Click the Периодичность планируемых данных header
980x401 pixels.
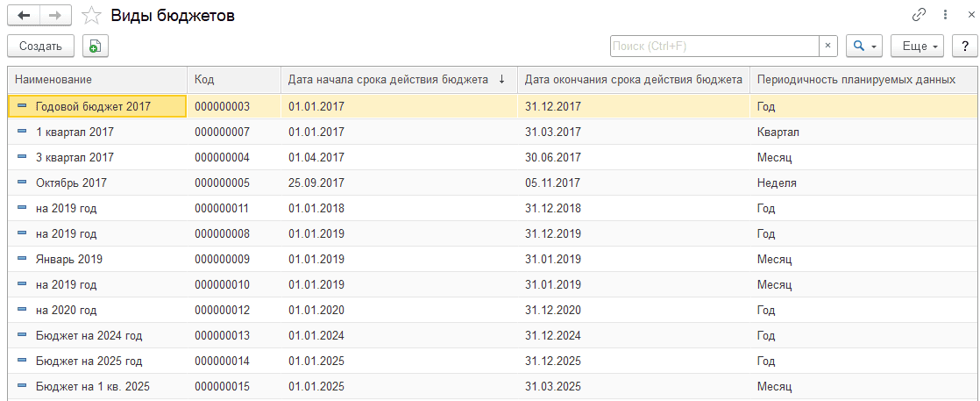tap(856, 79)
